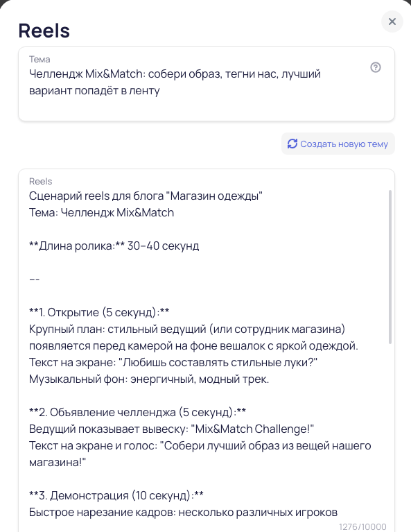Generate a topic via Создать новую тему button
This screenshot has width=411, height=532.
point(338,144)
